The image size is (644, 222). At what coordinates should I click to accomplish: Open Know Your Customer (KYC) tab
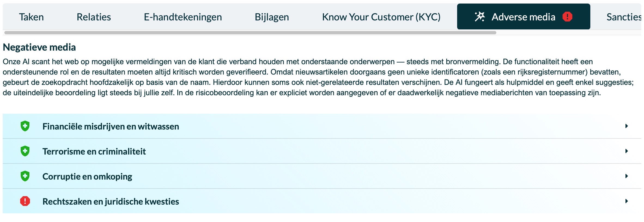point(381,17)
